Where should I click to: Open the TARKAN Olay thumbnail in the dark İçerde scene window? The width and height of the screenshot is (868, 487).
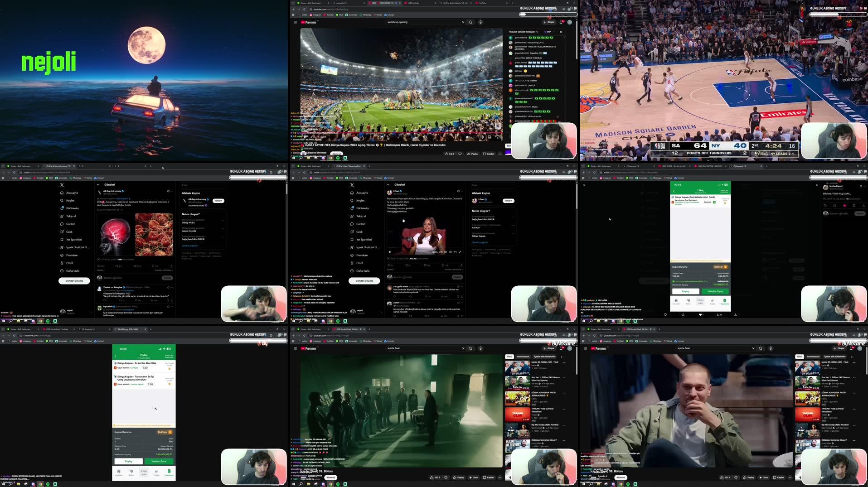tap(518, 414)
